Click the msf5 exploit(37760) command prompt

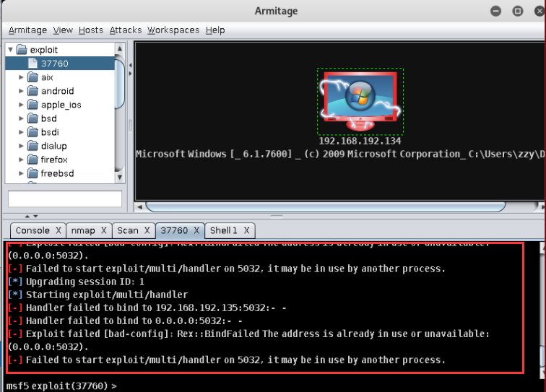point(61,386)
